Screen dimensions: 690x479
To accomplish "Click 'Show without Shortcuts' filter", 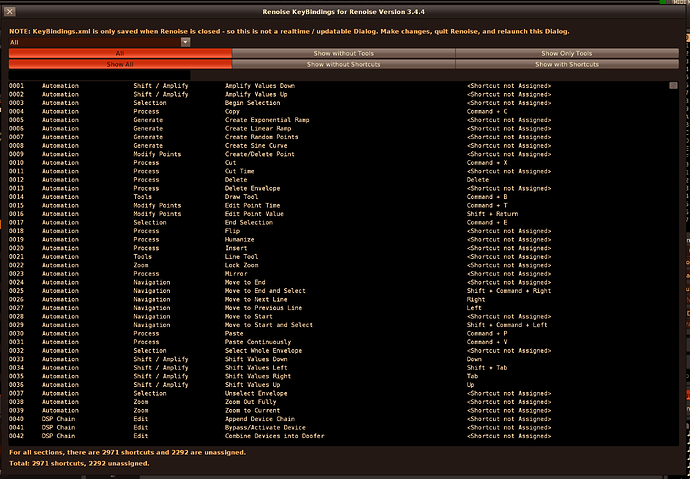I will coord(343,64).
